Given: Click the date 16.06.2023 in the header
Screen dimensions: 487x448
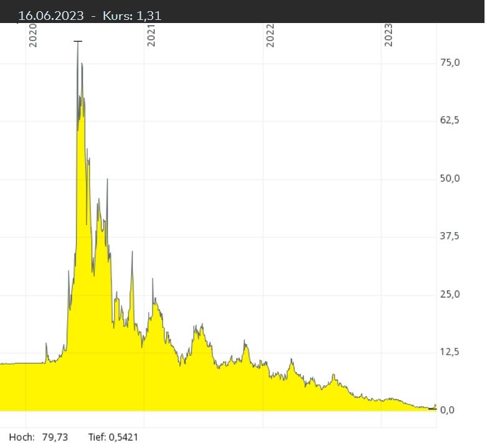Looking at the screenshot, I should (x=50, y=16).
